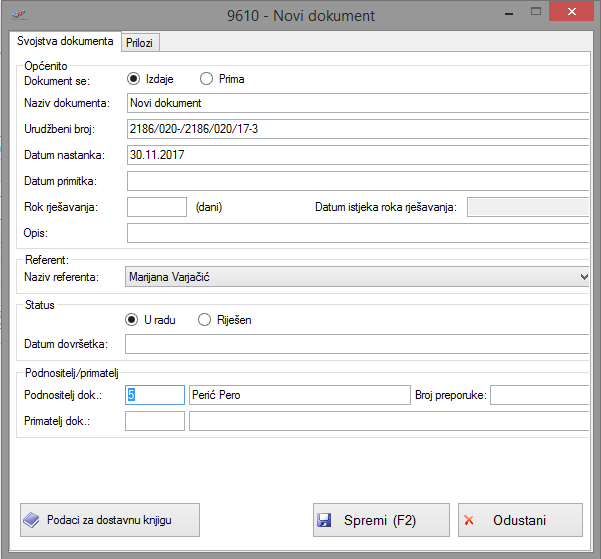This screenshot has width=601, height=559.
Task: Set status to Riješen
Action: pyautogui.click(x=205, y=320)
